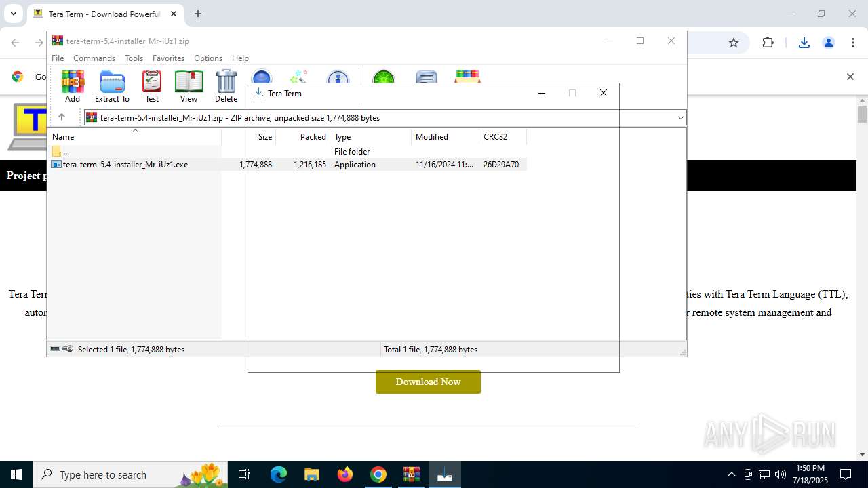Open the Favorites menu in WinRAR
868x488 pixels.
pyautogui.click(x=168, y=58)
